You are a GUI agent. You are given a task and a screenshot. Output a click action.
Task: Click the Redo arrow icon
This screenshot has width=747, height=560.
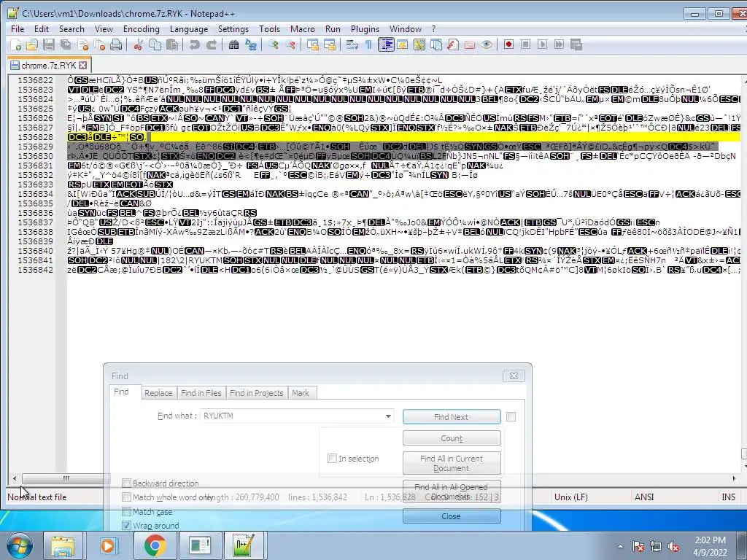212,44
